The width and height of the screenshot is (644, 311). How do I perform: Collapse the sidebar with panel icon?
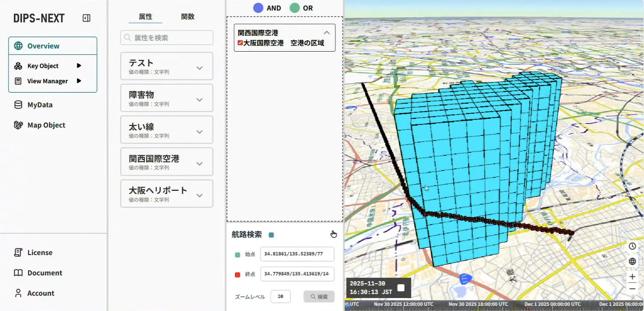[86, 18]
